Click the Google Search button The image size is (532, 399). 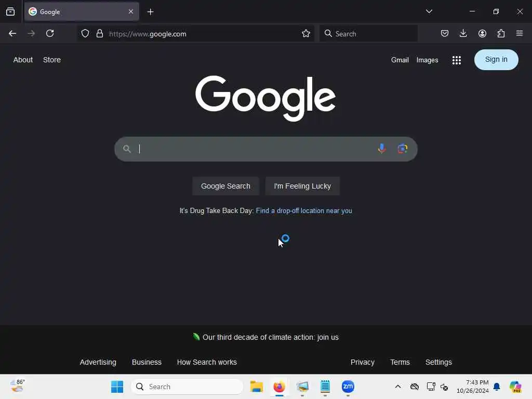click(x=225, y=186)
